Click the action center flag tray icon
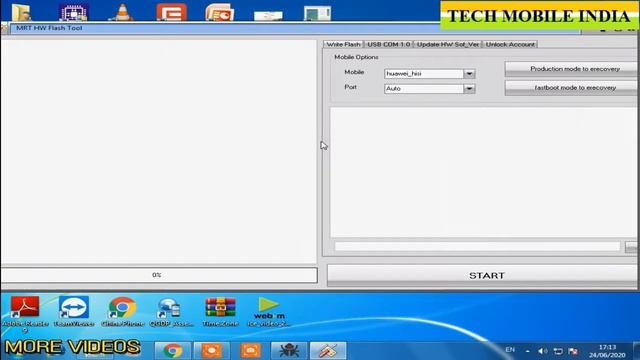The image size is (640, 360). point(573,351)
